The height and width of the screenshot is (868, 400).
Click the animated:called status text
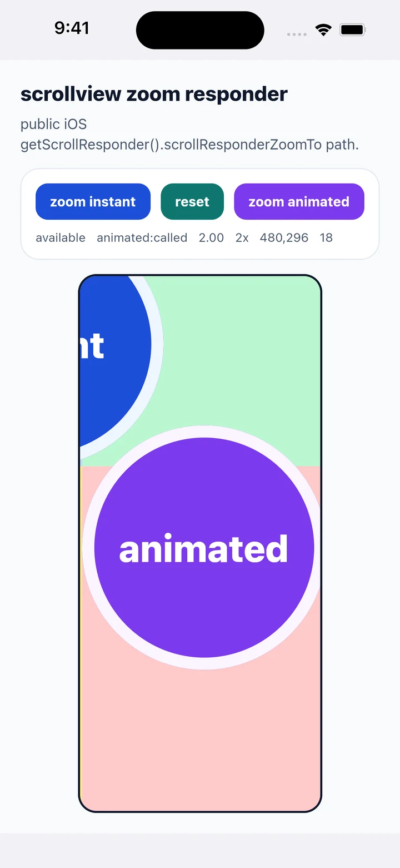click(142, 238)
